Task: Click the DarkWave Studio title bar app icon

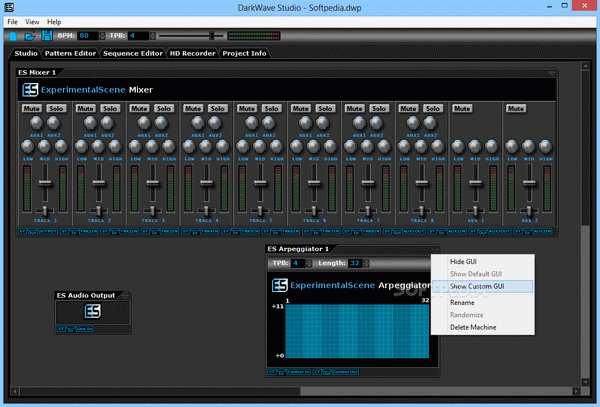Action: 9,7
